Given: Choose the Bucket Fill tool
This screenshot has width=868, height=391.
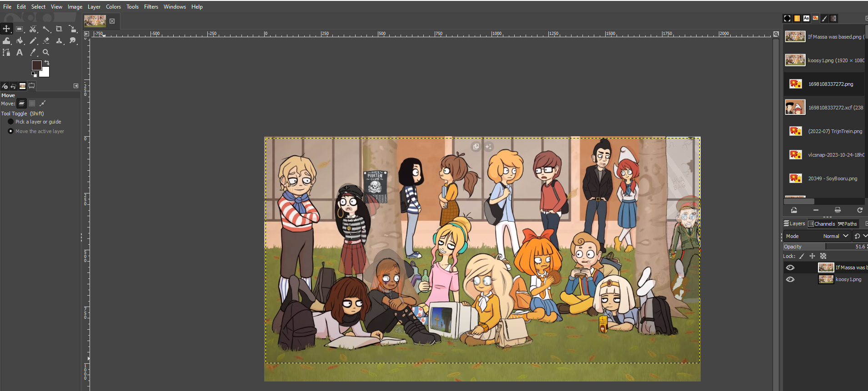Looking at the screenshot, I should click(20, 41).
